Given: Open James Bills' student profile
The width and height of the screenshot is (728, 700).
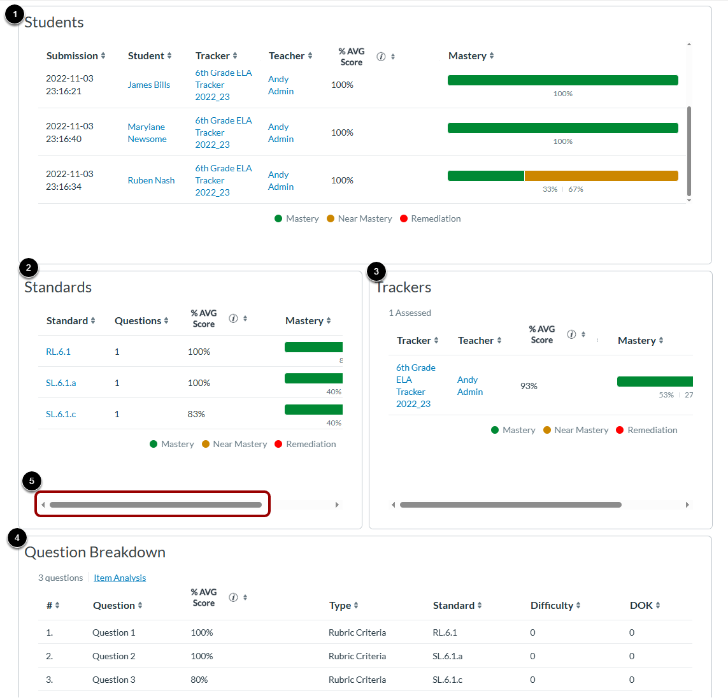Looking at the screenshot, I should click(149, 84).
